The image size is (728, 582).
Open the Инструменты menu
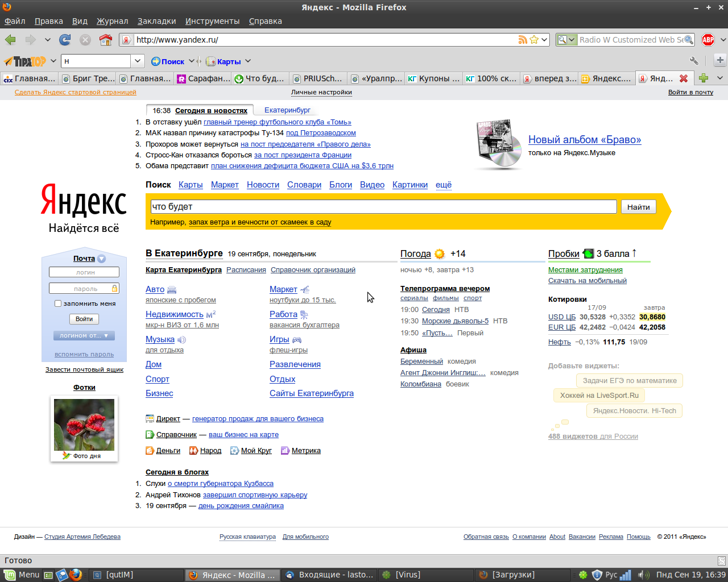click(x=212, y=21)
